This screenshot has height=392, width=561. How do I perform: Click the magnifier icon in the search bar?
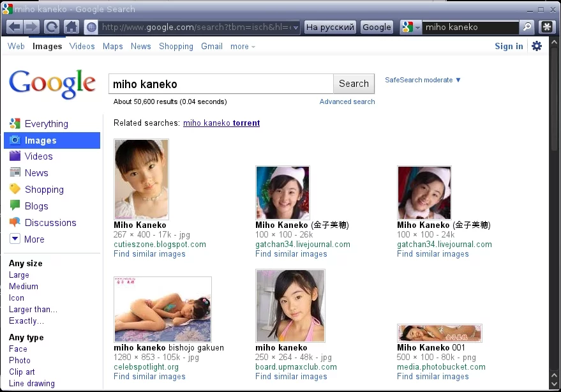click(x=526, y=27)
